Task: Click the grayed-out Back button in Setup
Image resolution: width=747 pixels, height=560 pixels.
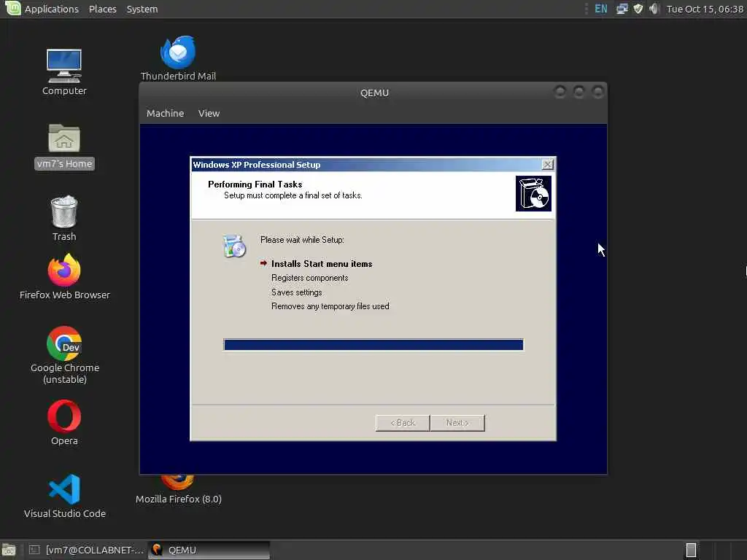Action: (403, 423)
